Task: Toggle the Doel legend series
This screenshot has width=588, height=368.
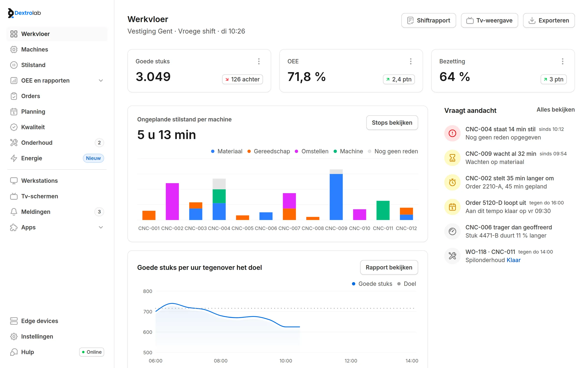Action: point(407,284)
